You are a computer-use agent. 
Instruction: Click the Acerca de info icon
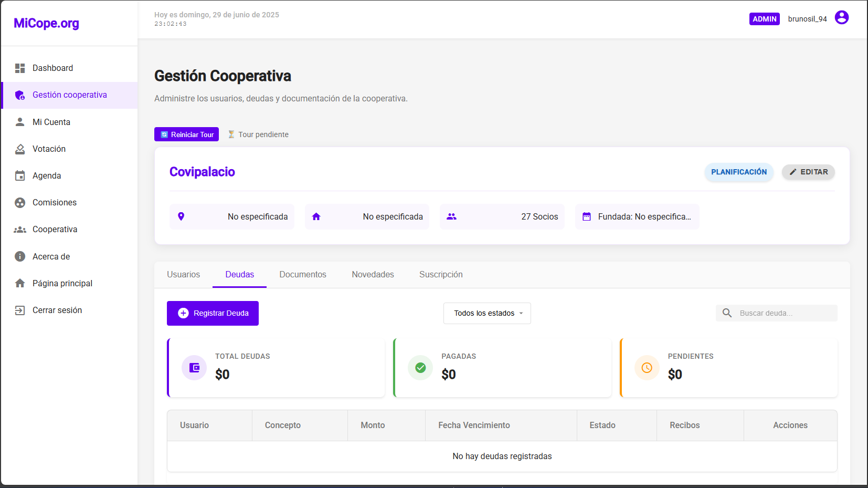20,256
